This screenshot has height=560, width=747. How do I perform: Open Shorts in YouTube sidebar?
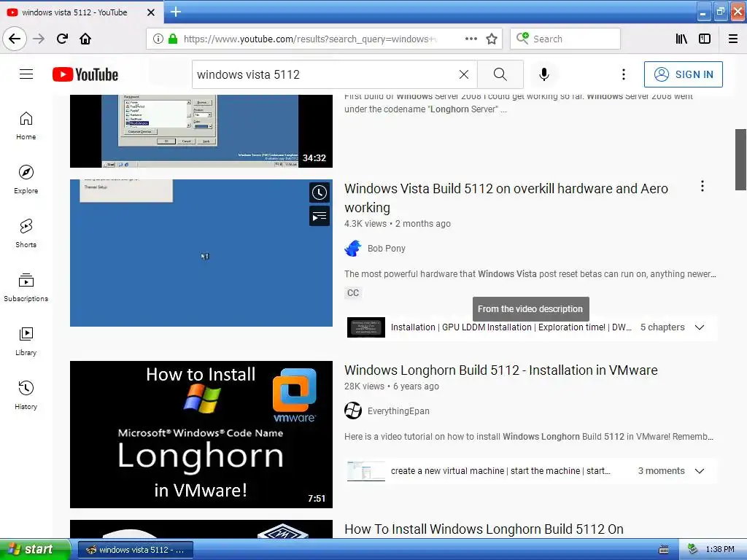[26, 233]
